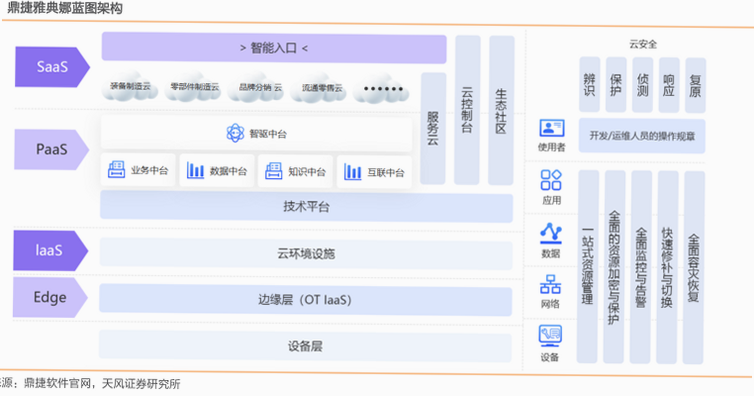Click the SaaS arrow label
Viewport: 754px width, 396px height.
[x=52, y=67]
